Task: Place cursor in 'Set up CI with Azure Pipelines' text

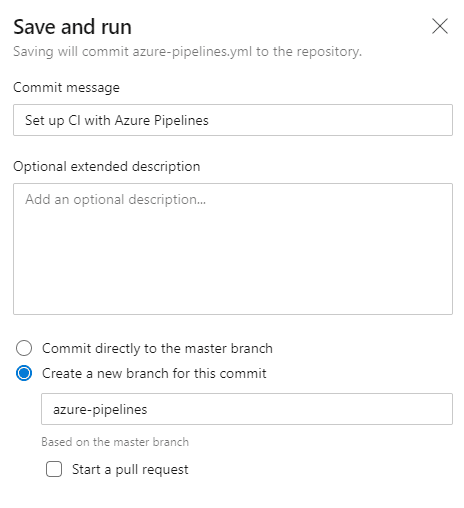Action: tap(117, 120)
